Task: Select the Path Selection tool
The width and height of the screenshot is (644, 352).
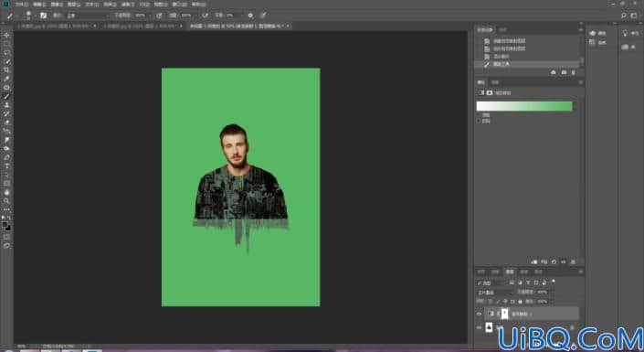Action: (6, 175)
